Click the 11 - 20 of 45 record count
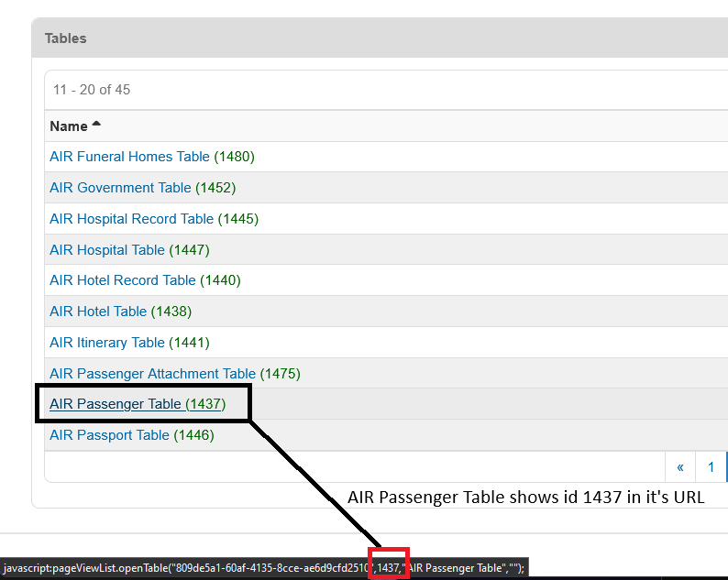 click(x=92, y=90)
